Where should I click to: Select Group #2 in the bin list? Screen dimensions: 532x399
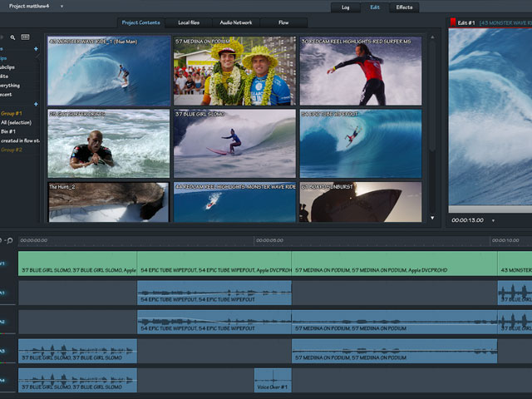click(x=12, y=150)
